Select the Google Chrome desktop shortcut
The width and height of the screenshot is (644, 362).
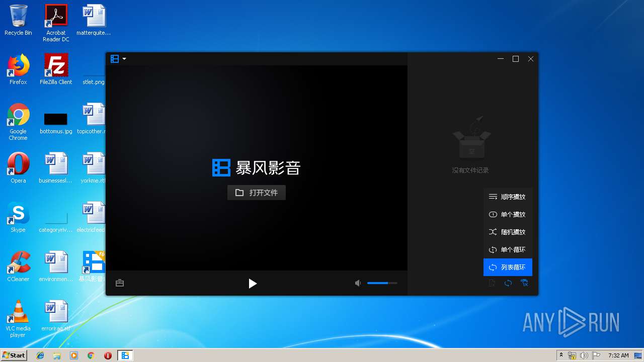click(x=18, y=122)
